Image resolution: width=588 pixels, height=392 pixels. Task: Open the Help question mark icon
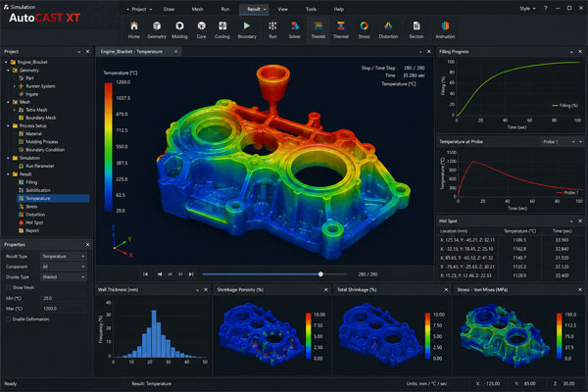[546, 8]
